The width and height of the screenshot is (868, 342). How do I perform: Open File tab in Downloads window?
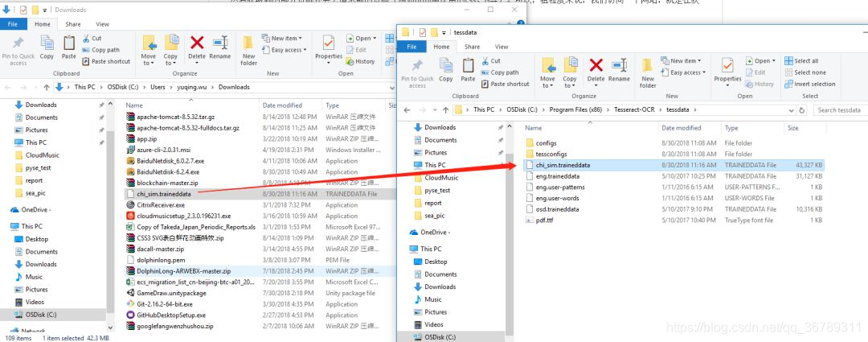(13, 24)
